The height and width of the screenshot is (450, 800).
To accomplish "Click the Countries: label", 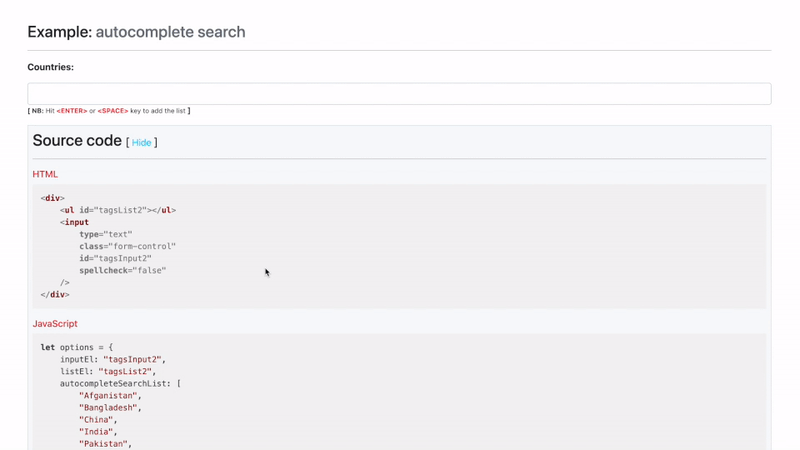I will coord(51,67).
